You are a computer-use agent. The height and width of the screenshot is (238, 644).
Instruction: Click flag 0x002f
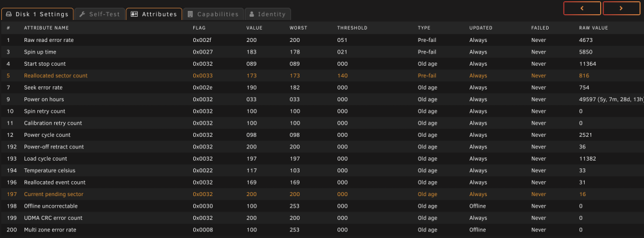pyautogui.click(x=202, y=40)
